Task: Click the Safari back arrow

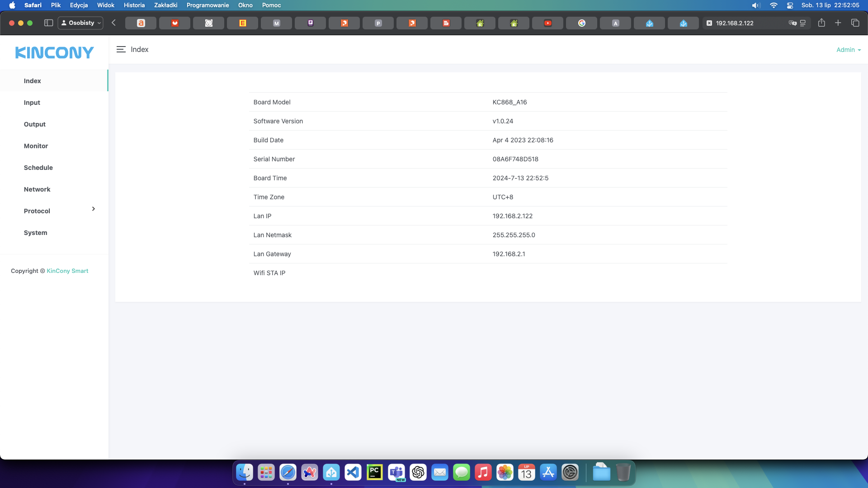Action: tap(114, 23)
